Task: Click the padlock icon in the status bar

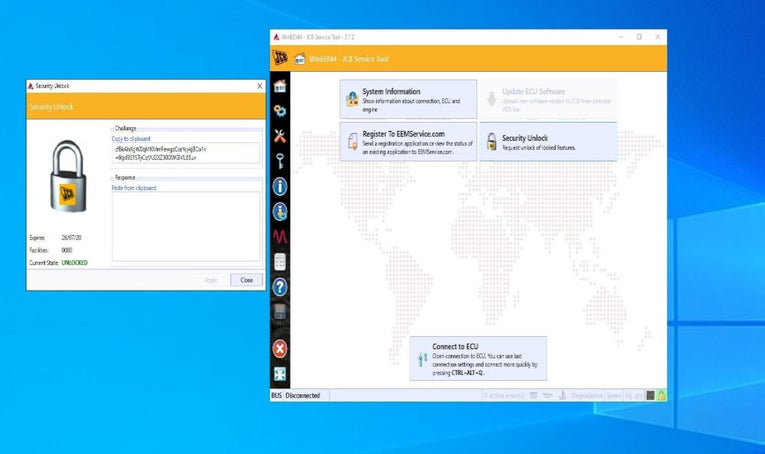Action: click(661, 396)
